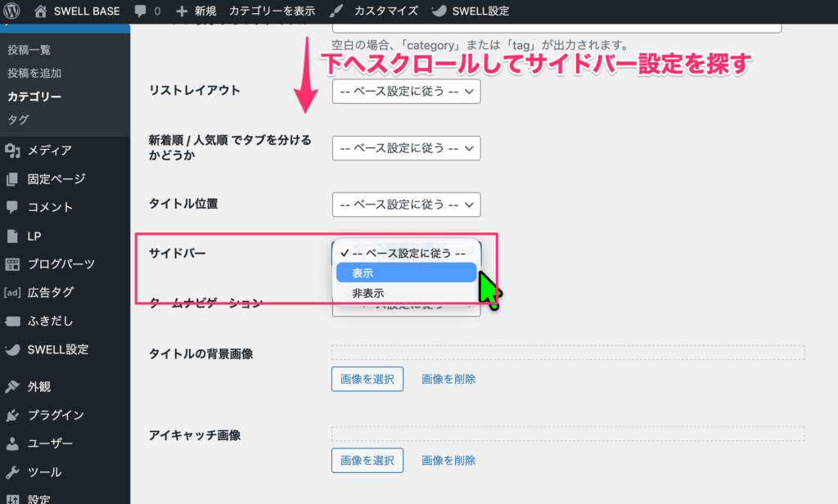
Task: Select the currently checked ベース設定に従う option
Action: click(x=406, y=252)
